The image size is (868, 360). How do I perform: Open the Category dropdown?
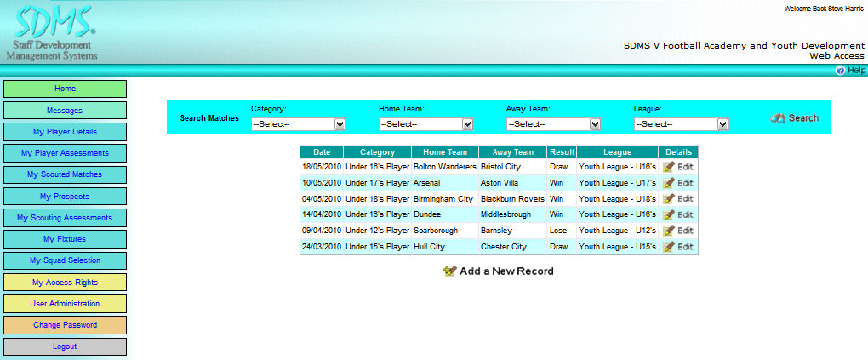point(299,124)
